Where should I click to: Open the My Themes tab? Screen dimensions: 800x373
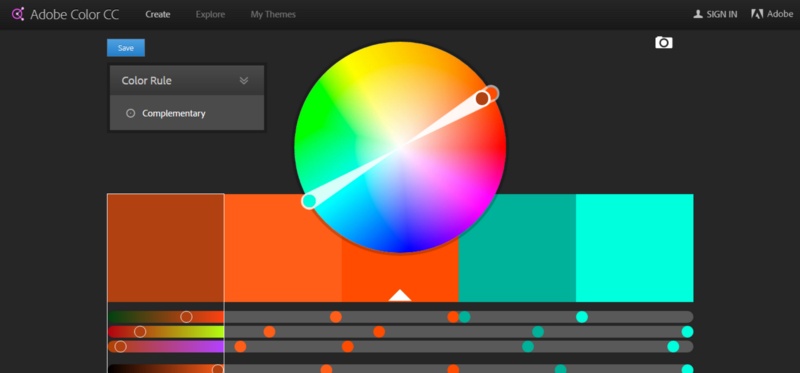tap(273, 14)
